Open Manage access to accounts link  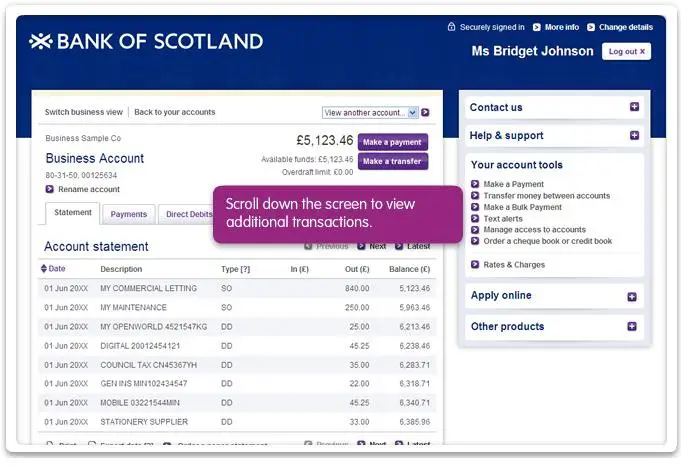(x=534, y=229)
